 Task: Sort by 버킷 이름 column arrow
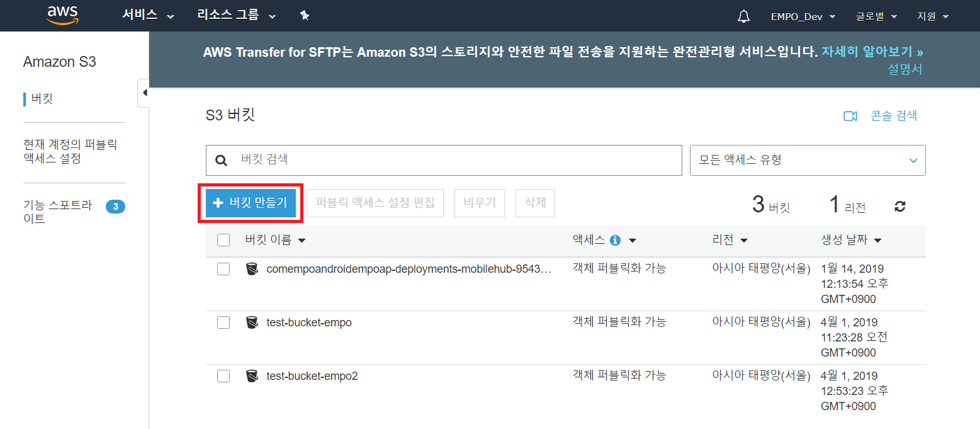tap(301, 241)
